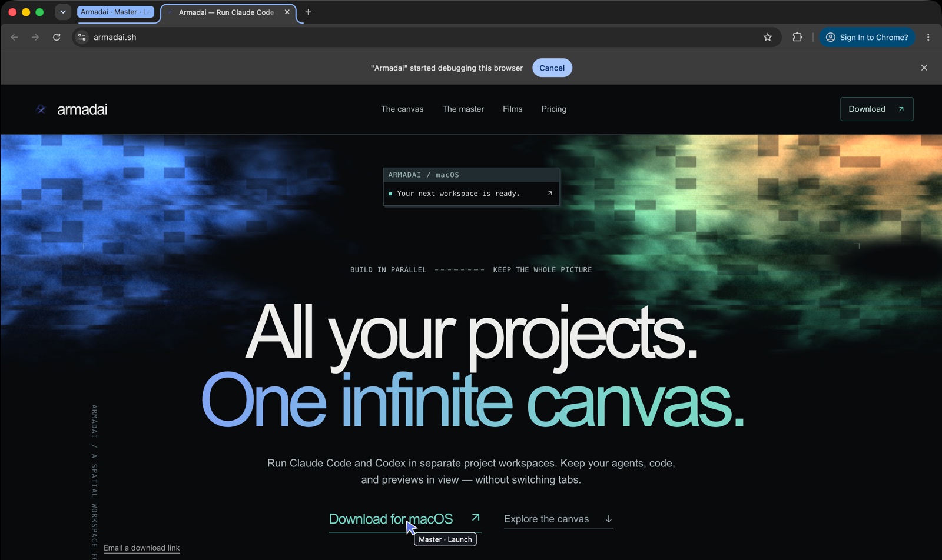
Task: Switch to the Armadai · Master tab
Action: (x=115, y=12)
